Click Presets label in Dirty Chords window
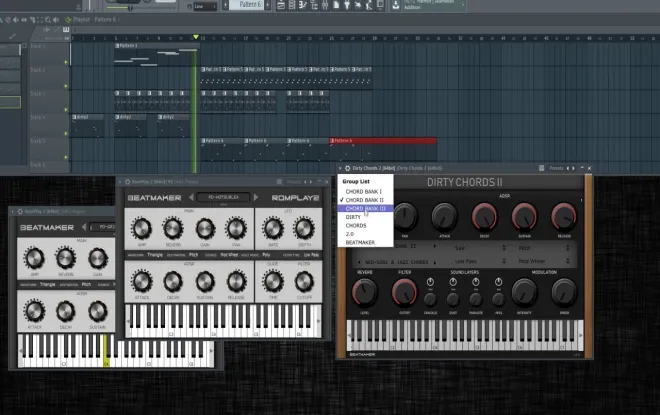Image resolution: width=660 pixels, height=415 pixels. point(556,168)
